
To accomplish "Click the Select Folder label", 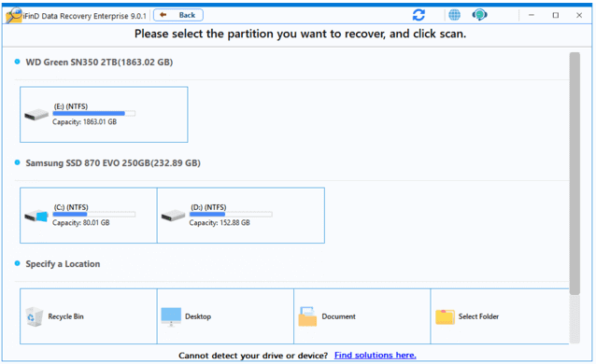I will (x=478, y=316).
